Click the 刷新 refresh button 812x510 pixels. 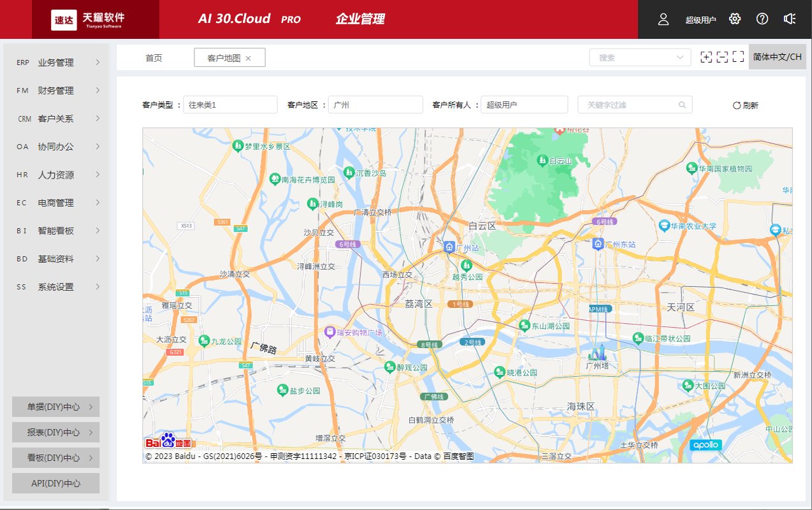click(744, 105)
